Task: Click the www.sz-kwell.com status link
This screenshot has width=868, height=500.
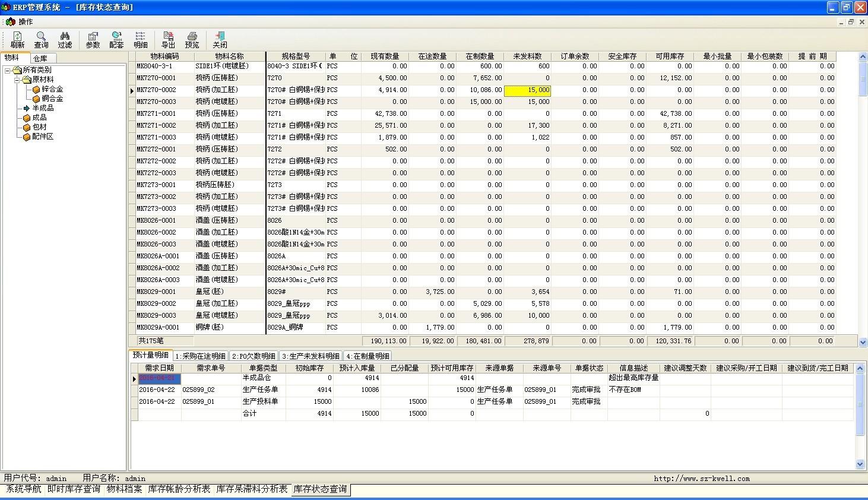Action: pos(702,479)
